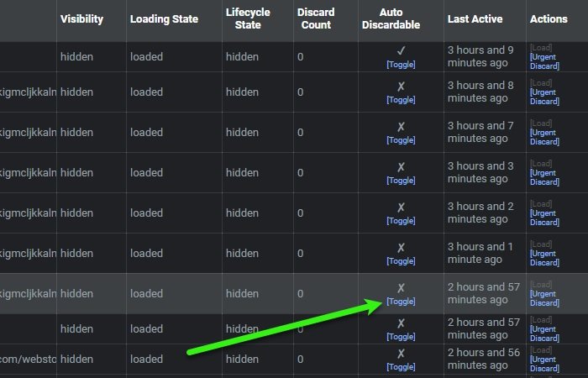Toggle auto discardable for the 3 hours 3 minutes row

point(401,181)
